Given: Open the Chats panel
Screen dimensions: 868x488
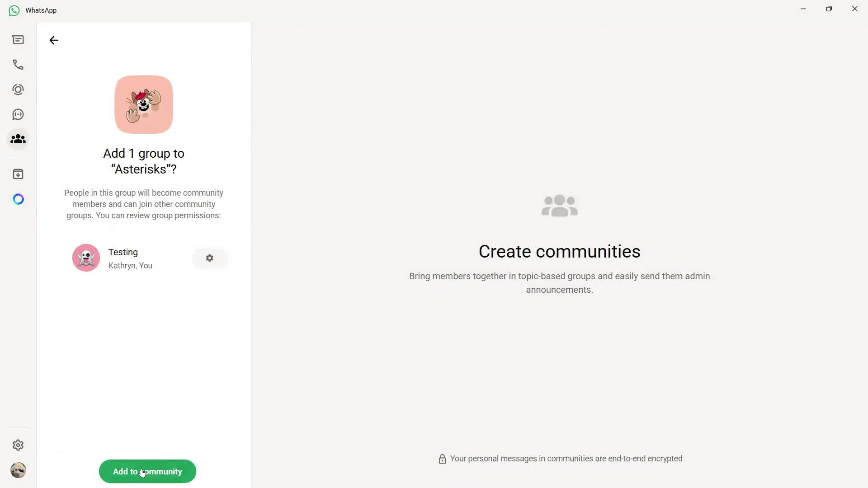Looking at the screenshot, I should click(x=18, y=40).
